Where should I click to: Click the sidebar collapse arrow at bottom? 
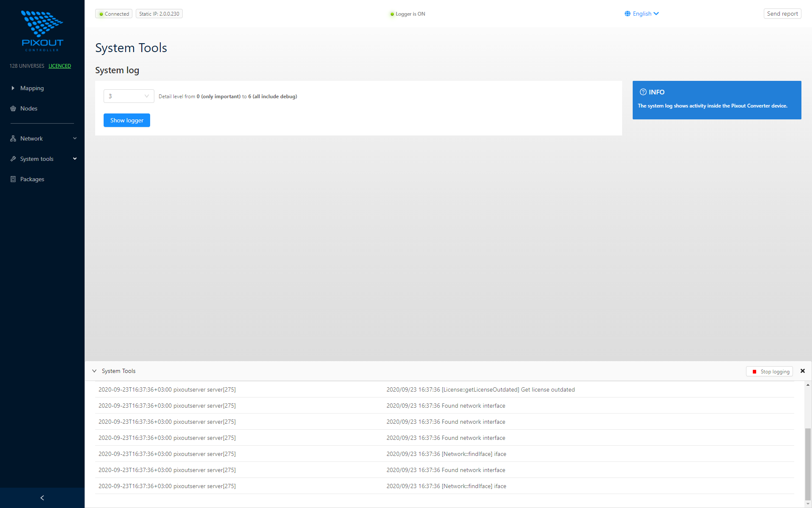pos(42,497)
